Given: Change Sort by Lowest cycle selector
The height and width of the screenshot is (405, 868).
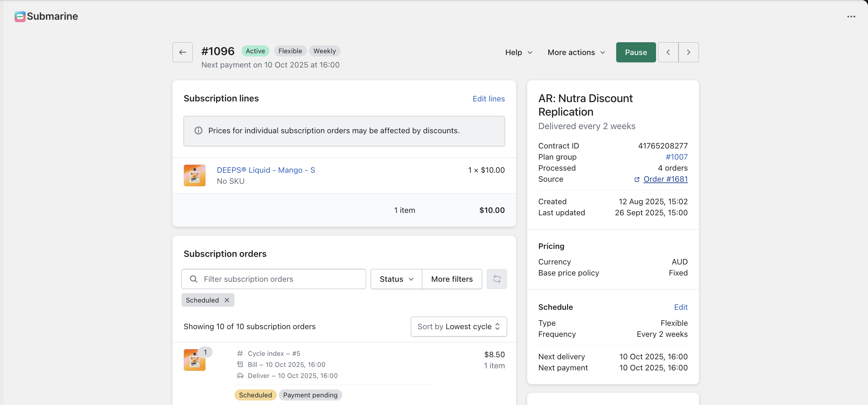Looking at the screenshot, I should tap(459, 326).
